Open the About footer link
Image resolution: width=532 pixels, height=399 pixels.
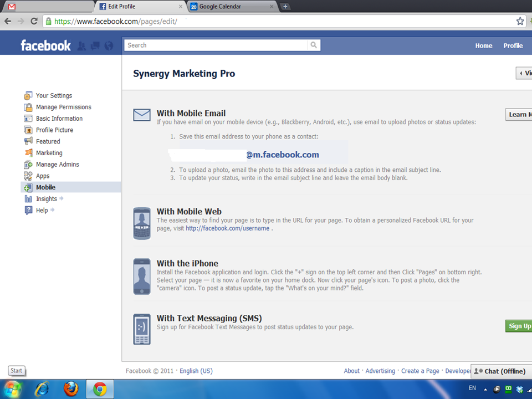tap(351, 371)
